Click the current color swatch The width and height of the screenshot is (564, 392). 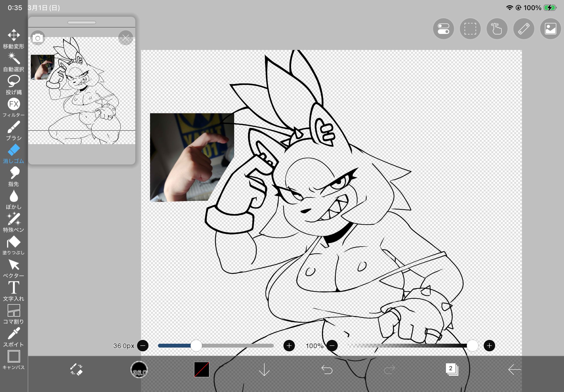(202, 369)
